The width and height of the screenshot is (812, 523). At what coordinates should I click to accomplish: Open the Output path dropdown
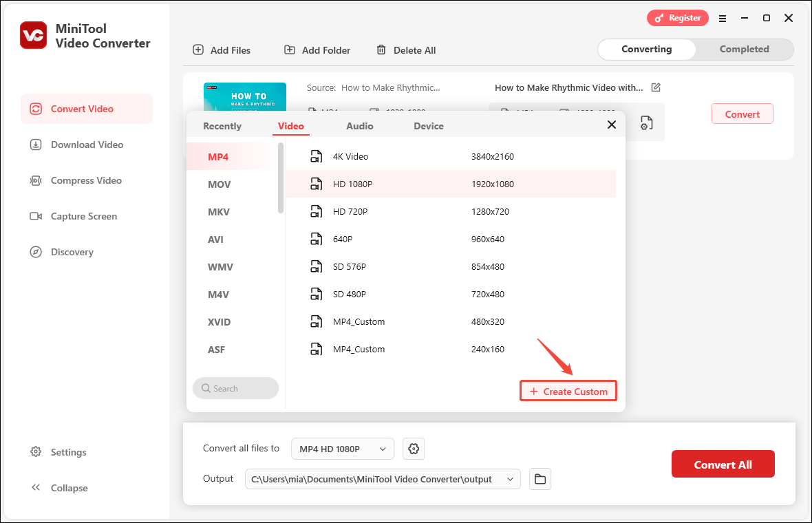[x=383, y=480]
